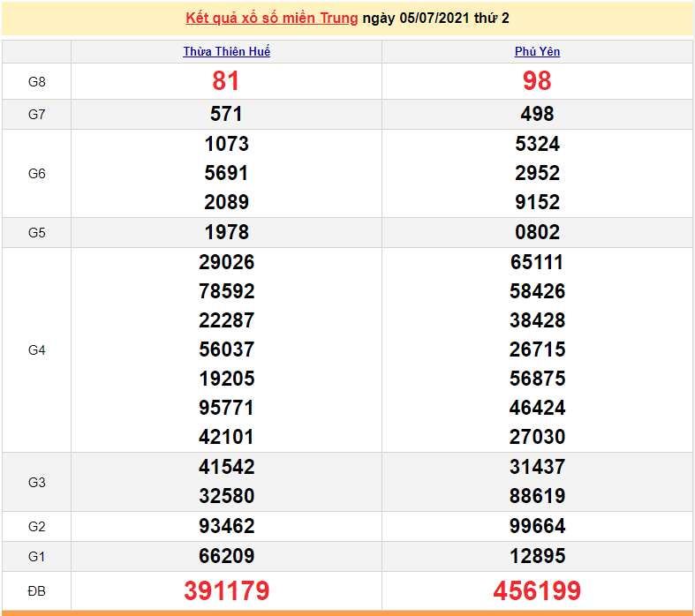Select G4 number 29026

pos(226,262)
